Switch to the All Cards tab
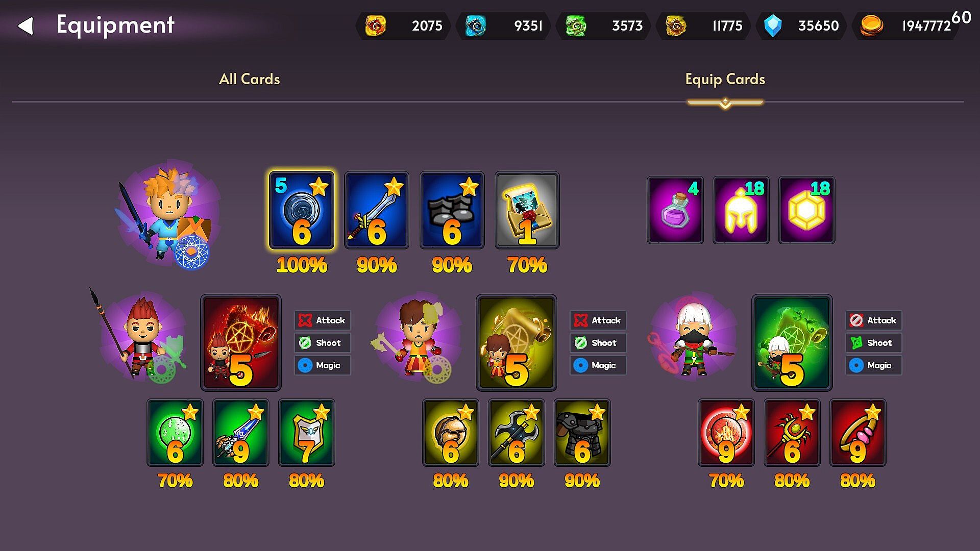980x551 pixels. click(250, 79)
